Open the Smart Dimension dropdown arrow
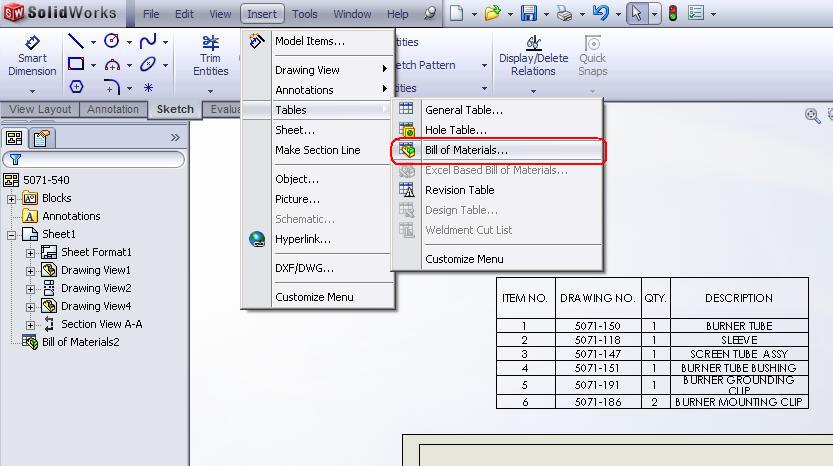Screen dimensions: 833x466 click(32, 91)
